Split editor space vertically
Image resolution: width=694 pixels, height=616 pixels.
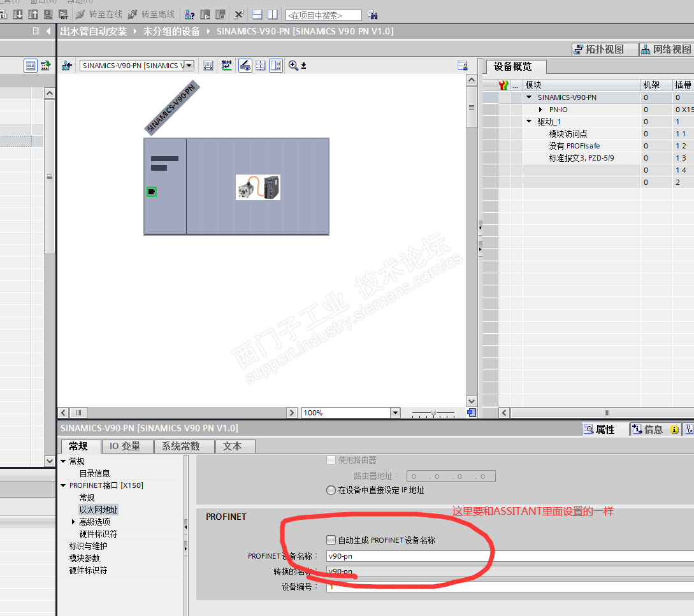[x=273, y=15]
